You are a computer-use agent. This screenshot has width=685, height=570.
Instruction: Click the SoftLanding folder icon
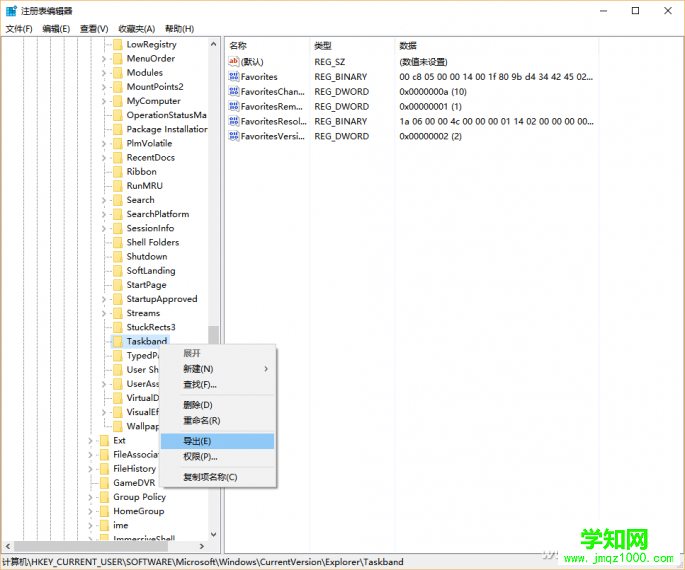[x=118, y=271]
